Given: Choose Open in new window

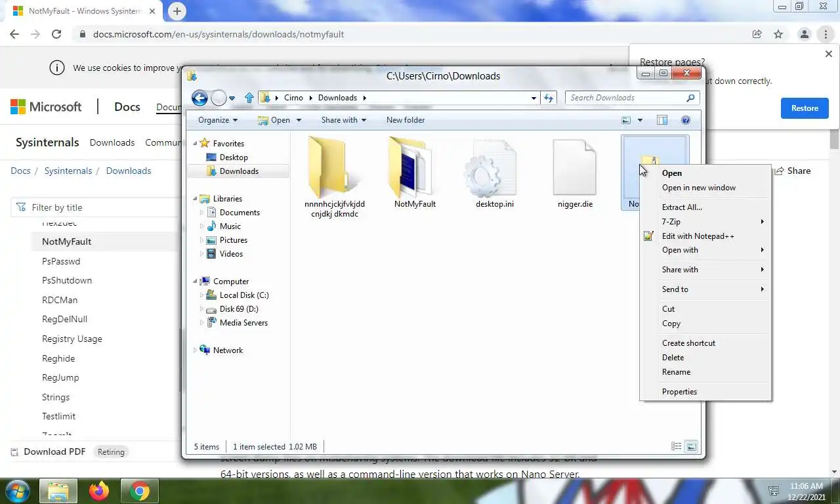Looking at the screenshot, I should (705, 188).
